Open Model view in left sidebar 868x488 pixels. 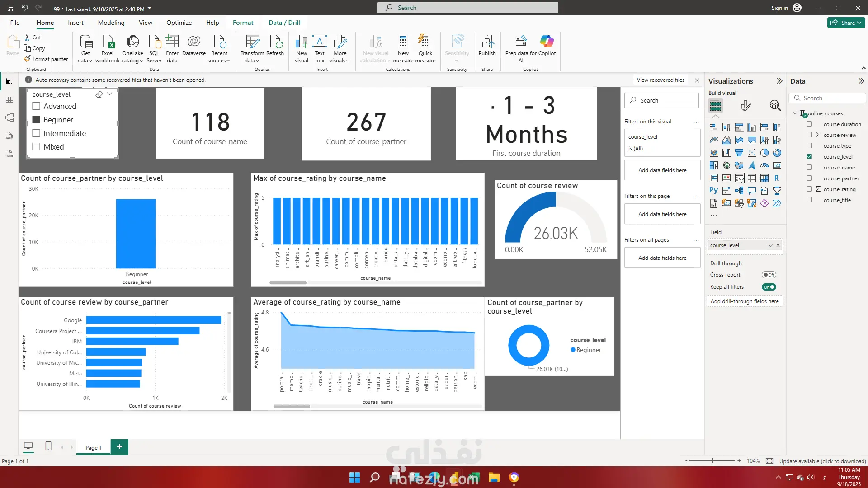(x=9, y=117)
